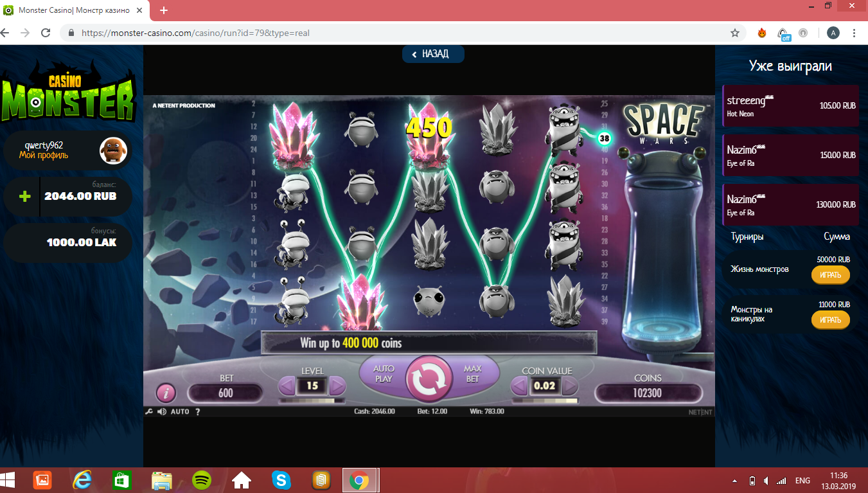Click the 2046.00 RUB balance amount
This screenshot has width=868, height=493.
80,196
